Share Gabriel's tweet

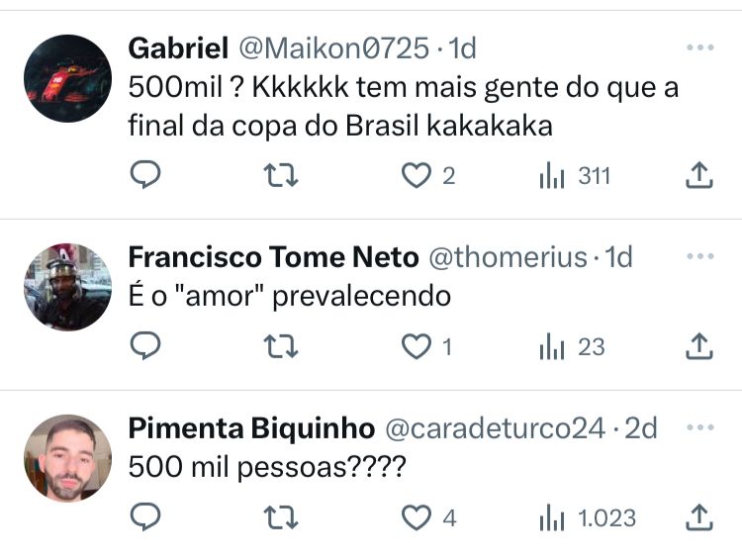pos(699,176)
